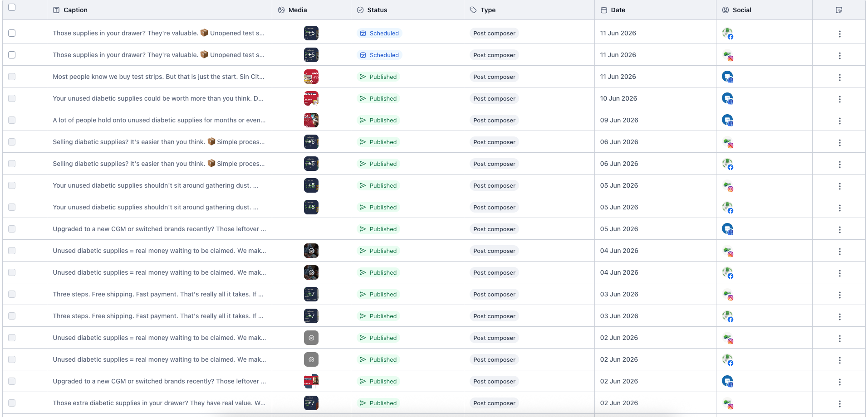Viewport: 868px width, 417px height.
Task: Open video thumbnail for 02 Jun Facebook 'Unused diabetic' post
Action: pos(311,359)
